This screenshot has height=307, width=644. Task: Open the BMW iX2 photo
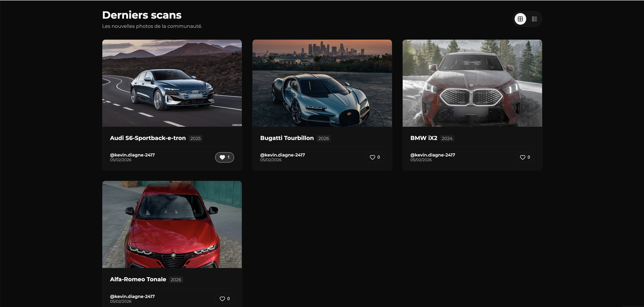472,83
